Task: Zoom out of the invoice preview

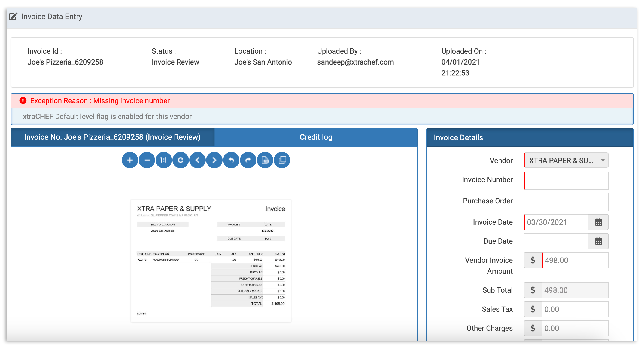Action: [147, 160]
